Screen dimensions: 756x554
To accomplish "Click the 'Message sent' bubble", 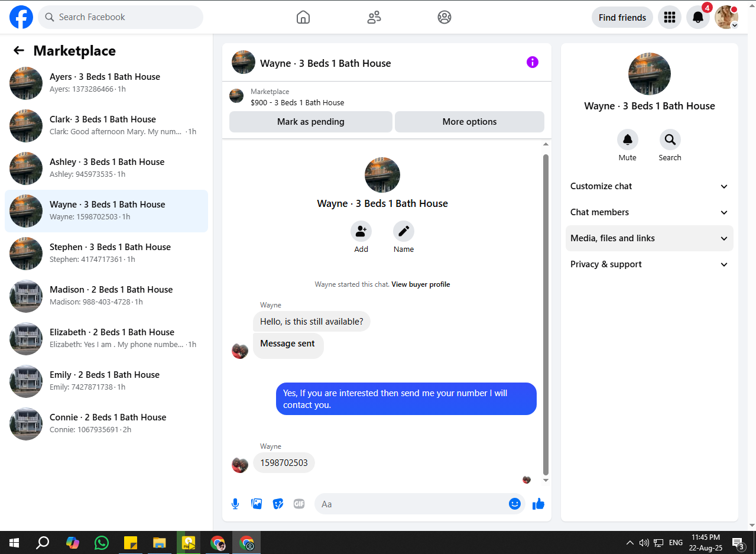I will (x=288, y=345).
